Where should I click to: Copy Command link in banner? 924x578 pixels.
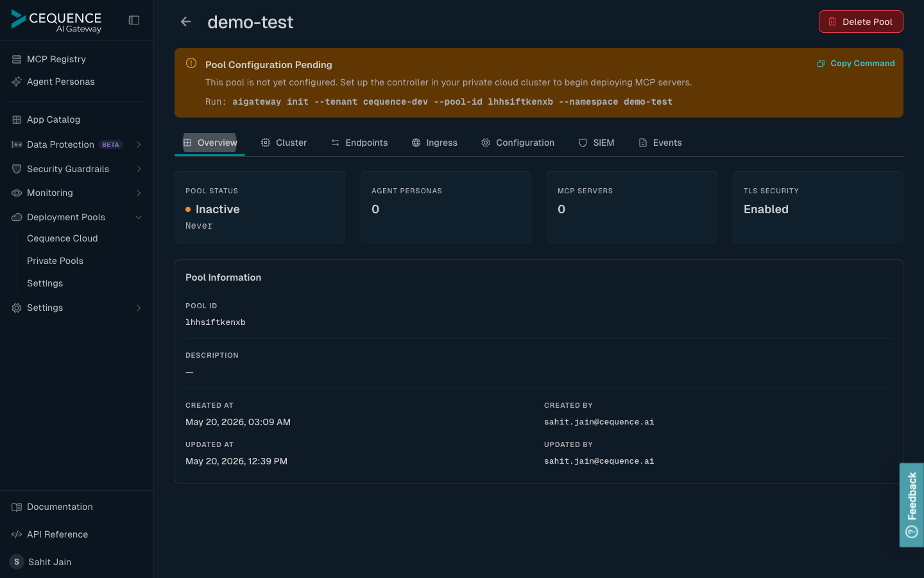856,64
